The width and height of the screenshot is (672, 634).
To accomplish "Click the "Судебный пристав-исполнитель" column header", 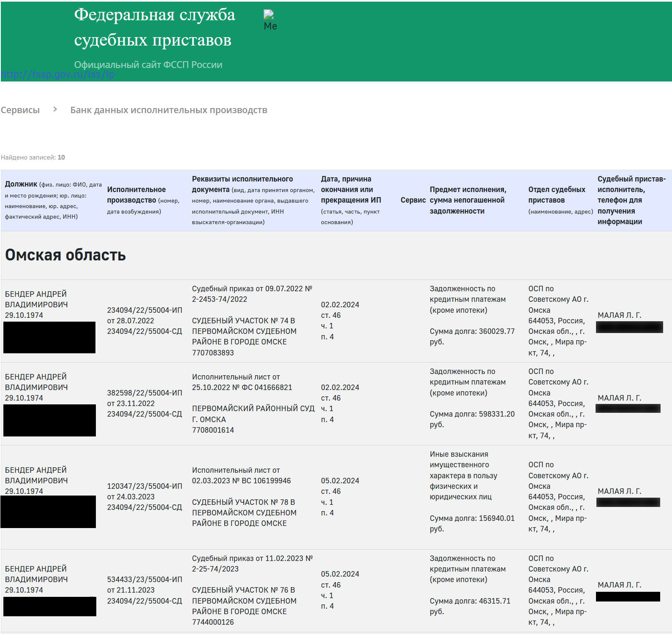I will pyautogui.click(x=631, y=200).
